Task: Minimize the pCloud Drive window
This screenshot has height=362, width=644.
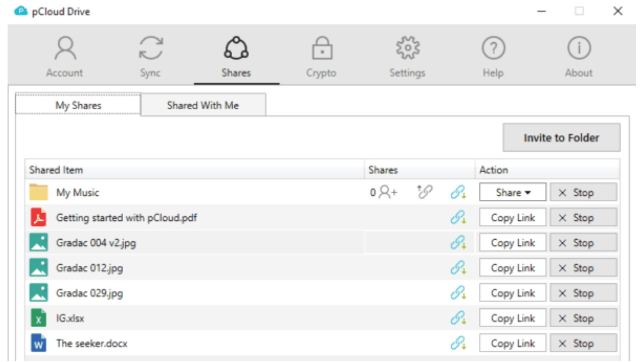Action: (541, 11)
